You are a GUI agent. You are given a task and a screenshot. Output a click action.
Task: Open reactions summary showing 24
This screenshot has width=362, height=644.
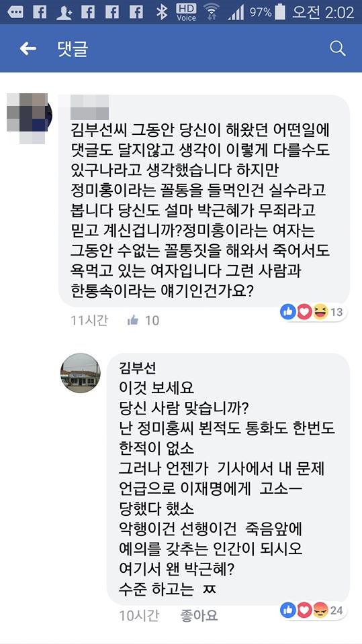tap(314, 610)
